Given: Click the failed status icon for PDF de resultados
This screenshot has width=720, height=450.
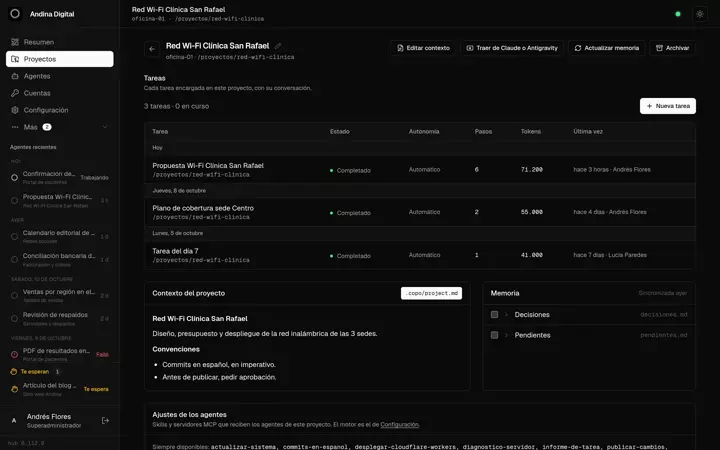Looking at the screenshot, I should tap(14, 354).
